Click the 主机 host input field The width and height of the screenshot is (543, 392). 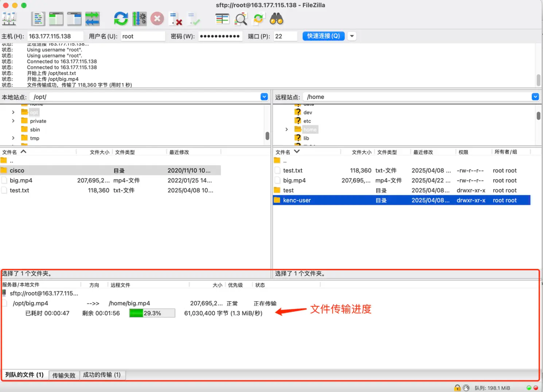coord(55,36)
